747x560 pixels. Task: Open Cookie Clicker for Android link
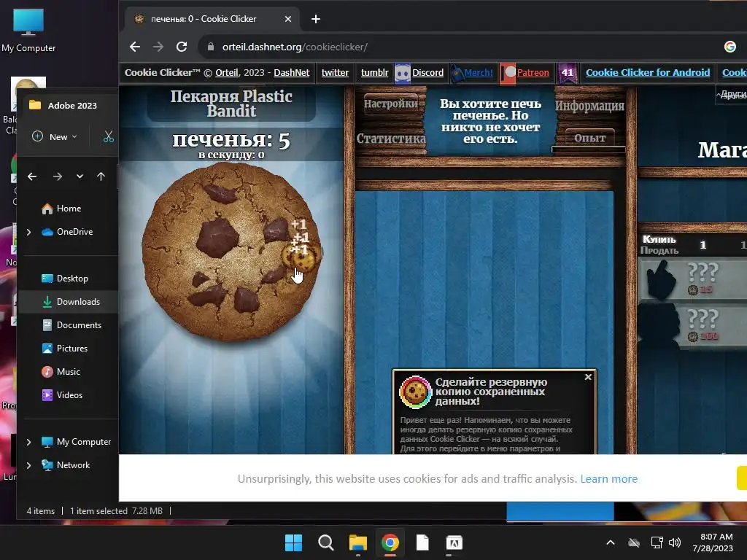648,73
